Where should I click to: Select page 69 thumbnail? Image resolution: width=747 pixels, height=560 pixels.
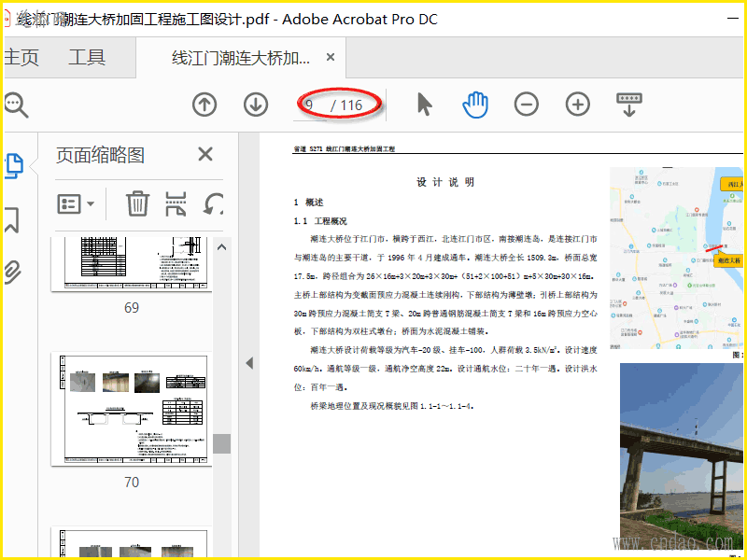pos(132,264)
